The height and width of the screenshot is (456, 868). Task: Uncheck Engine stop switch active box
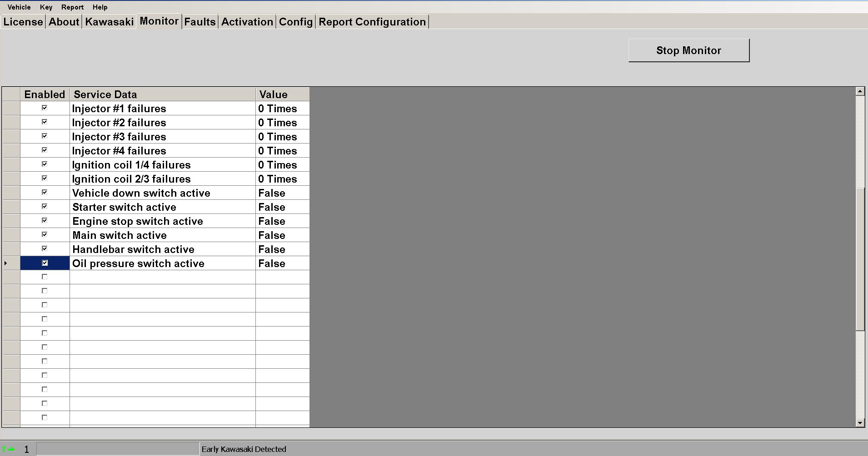(x=45, y=220)
